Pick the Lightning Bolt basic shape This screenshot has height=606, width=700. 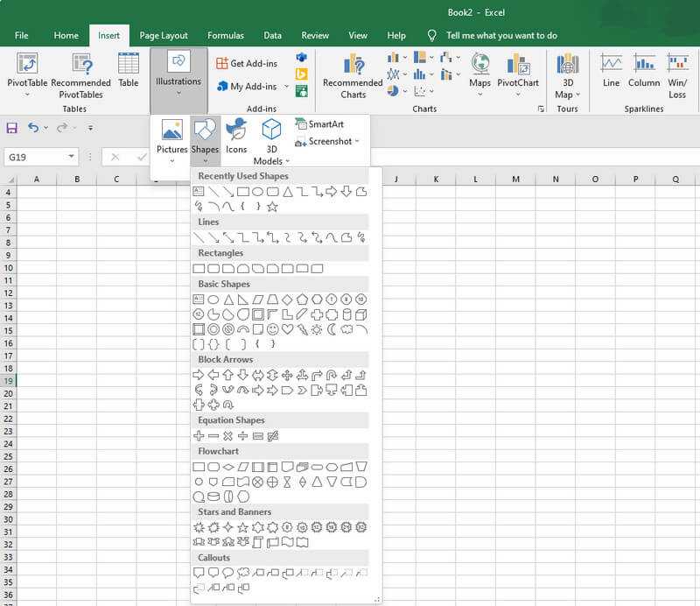tap(302, 330)
